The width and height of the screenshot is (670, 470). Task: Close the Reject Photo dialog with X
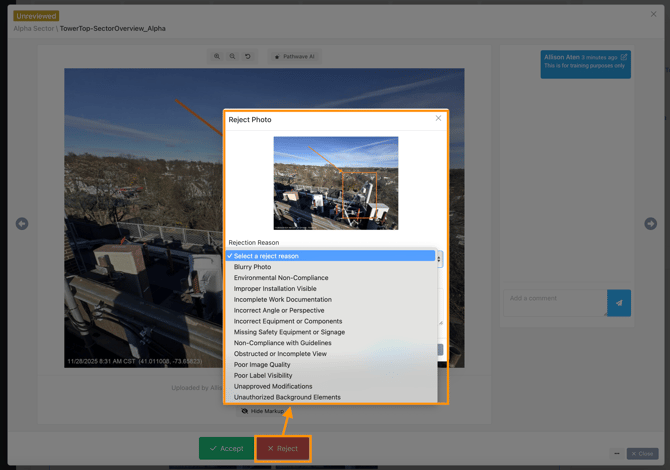point(438,118)
